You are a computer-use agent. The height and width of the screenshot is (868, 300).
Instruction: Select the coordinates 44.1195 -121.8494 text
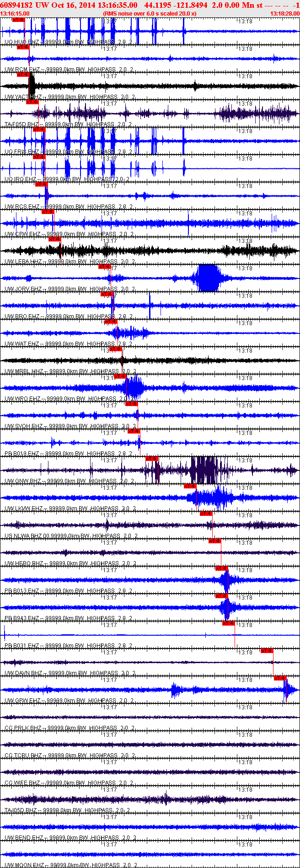(x=176, y=5)
